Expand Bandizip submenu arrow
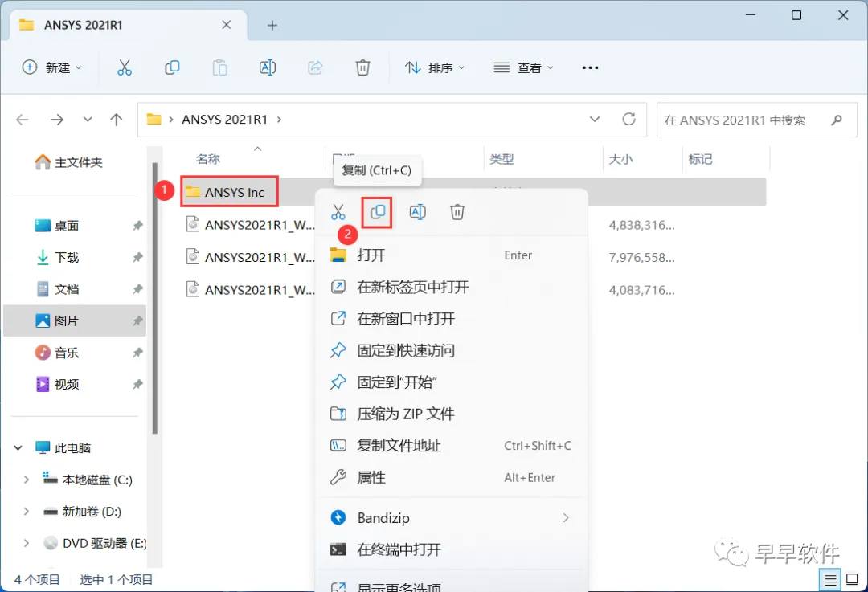The image size is (868, 592). [x=566, y=518]
